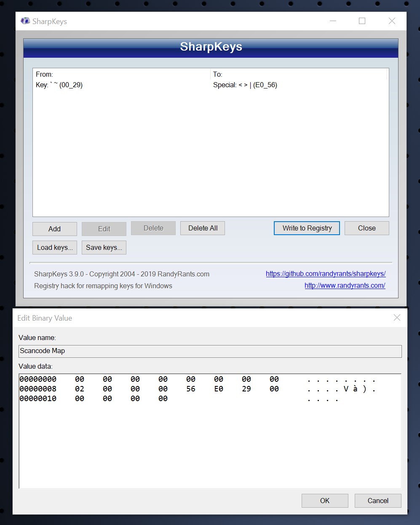Viewport: 420px width, 525px height.
Task: Follow the randyrants.com link
Action: [x=345, y=285]
